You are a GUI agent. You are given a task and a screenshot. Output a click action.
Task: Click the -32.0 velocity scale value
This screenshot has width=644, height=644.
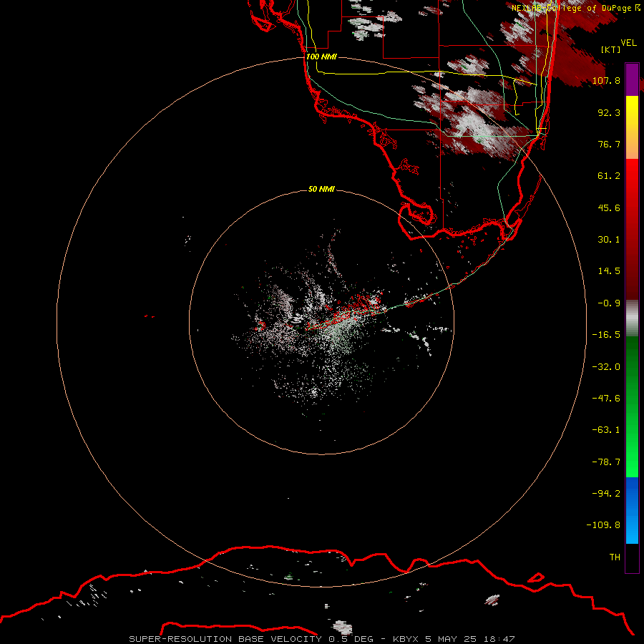click(606, 367)
